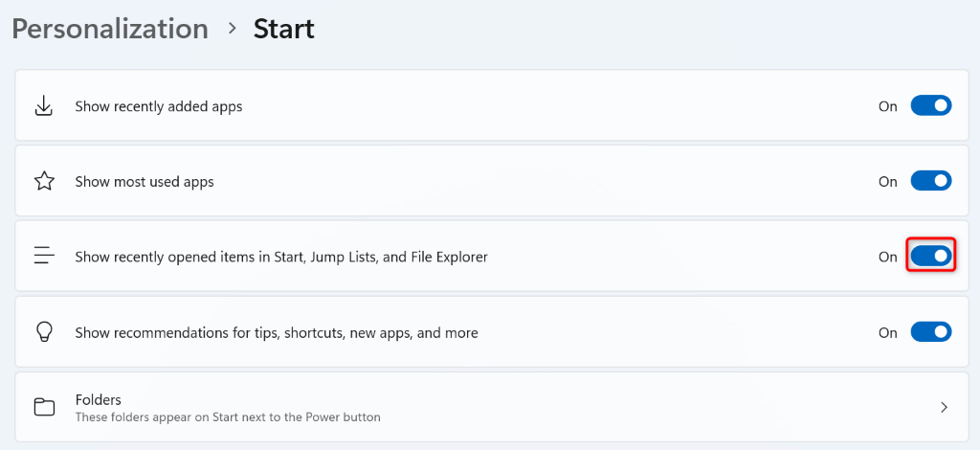Click the list lines icon for recently opened items

click(x=44, y=257)
